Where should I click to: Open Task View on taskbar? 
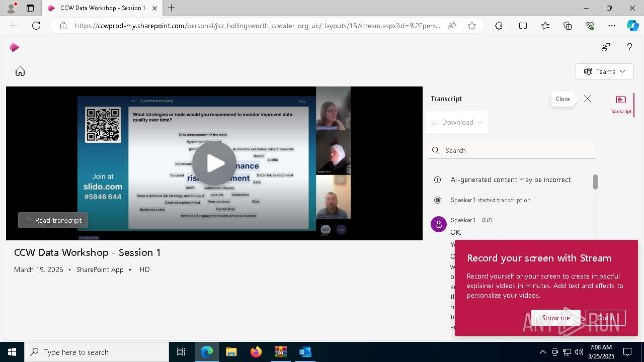tap(181, 352)
